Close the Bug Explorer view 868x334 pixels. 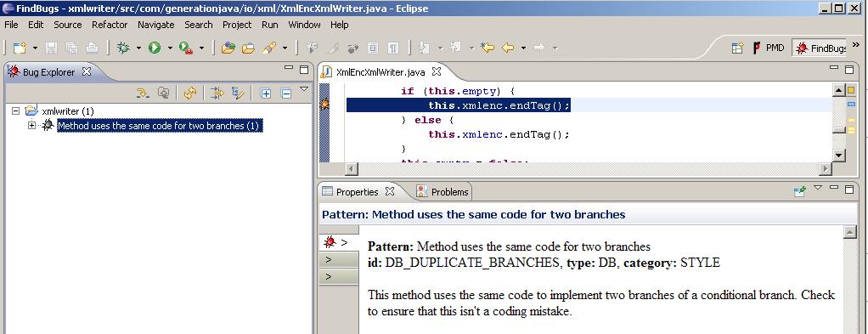[x=87, y=71]
